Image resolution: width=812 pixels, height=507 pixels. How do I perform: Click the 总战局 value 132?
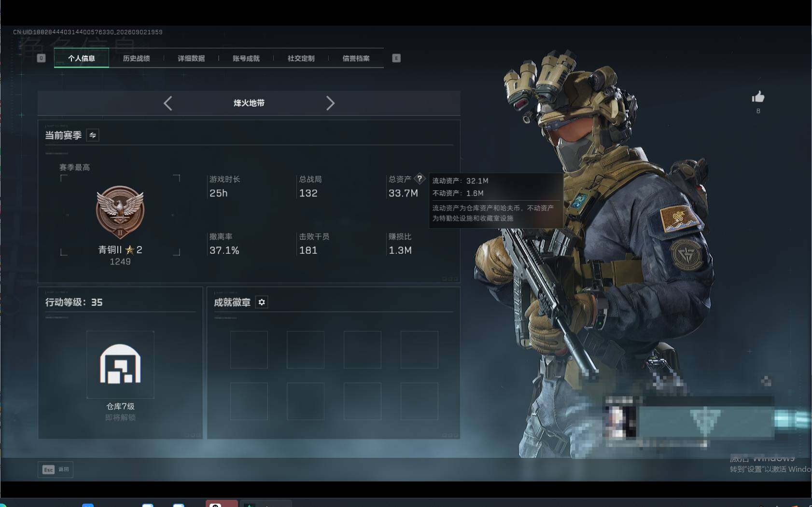point(308,193)
